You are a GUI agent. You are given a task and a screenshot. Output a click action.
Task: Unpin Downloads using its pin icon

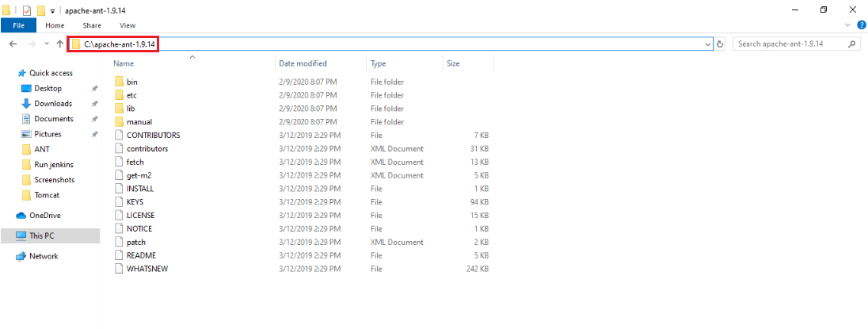(95, 104)
